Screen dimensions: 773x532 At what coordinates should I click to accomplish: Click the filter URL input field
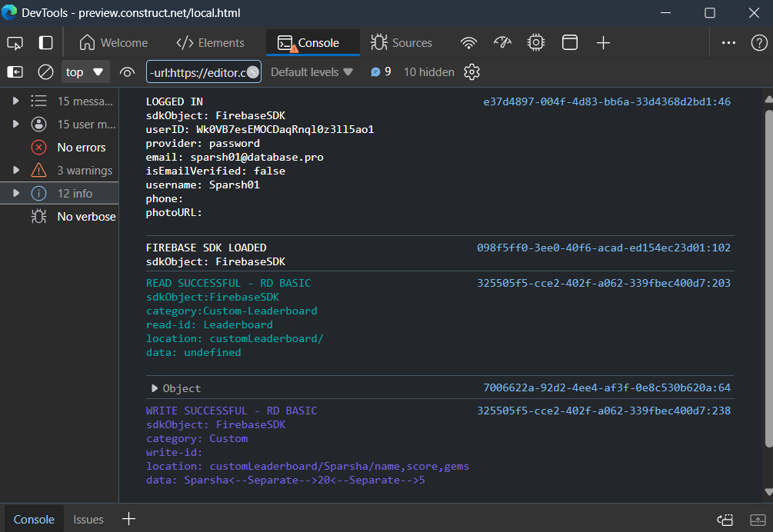(197, 72)
